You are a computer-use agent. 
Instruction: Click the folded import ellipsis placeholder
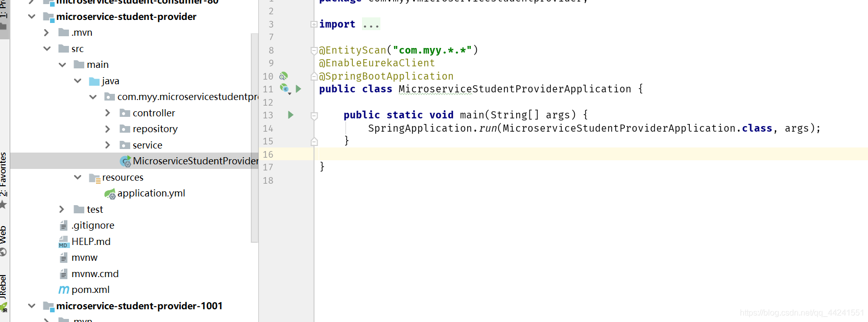[371, 24]
